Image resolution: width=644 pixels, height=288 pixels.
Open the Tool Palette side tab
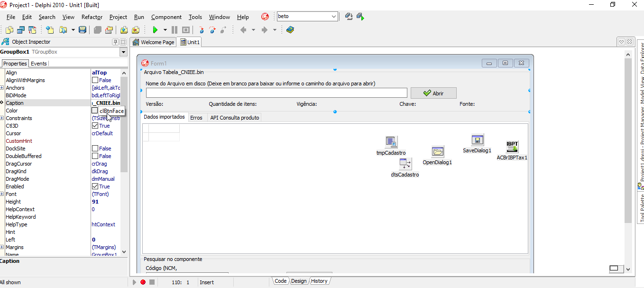640,208
